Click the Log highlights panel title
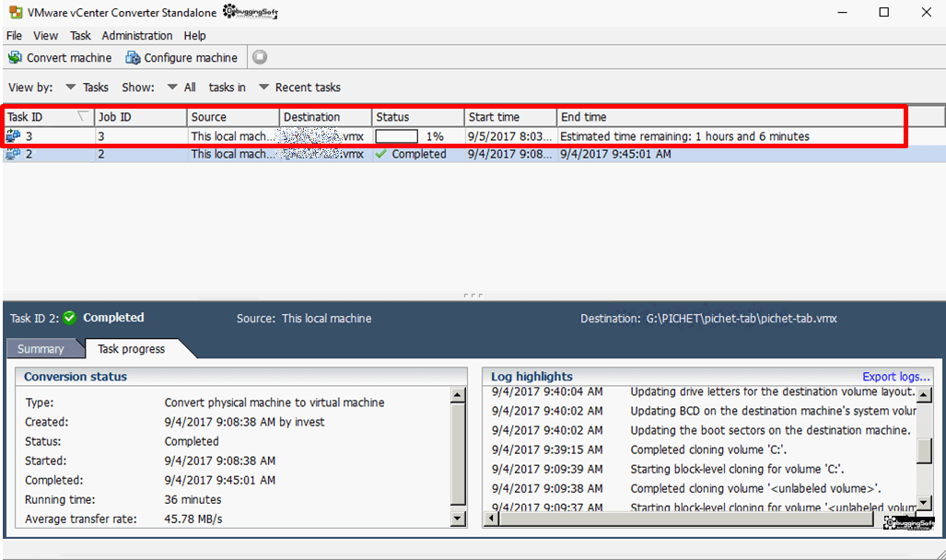 click(x=531, y=377)
